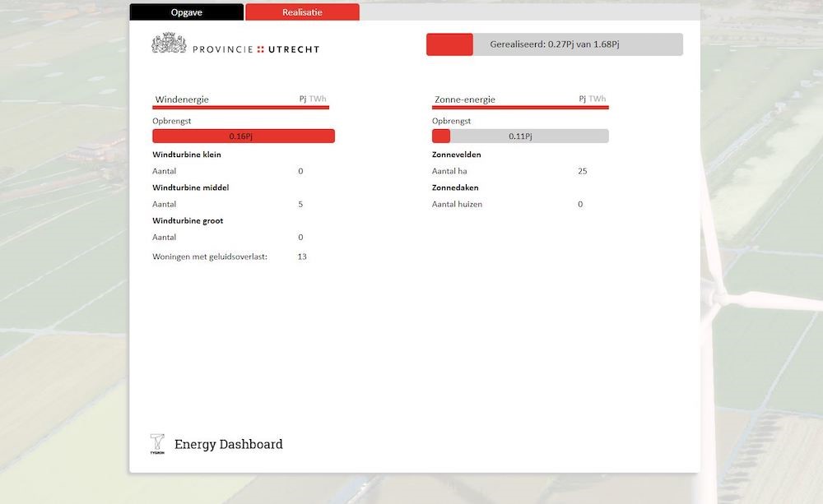
Task: Click the Aantal ha label
Action: point(449,171)
